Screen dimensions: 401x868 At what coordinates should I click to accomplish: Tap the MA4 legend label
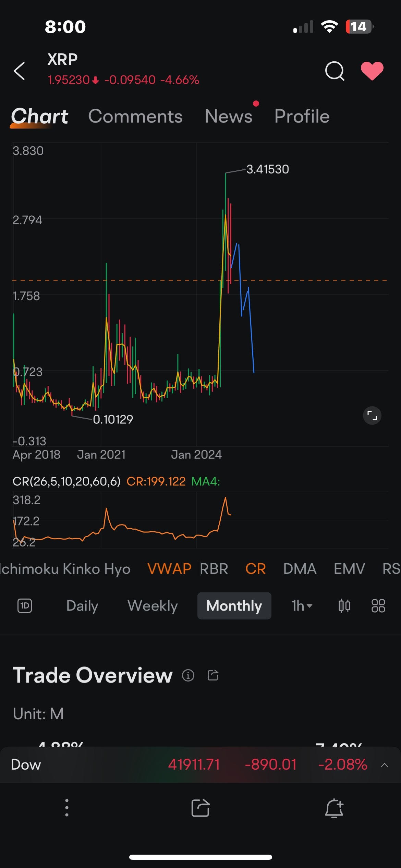[206, 481]
